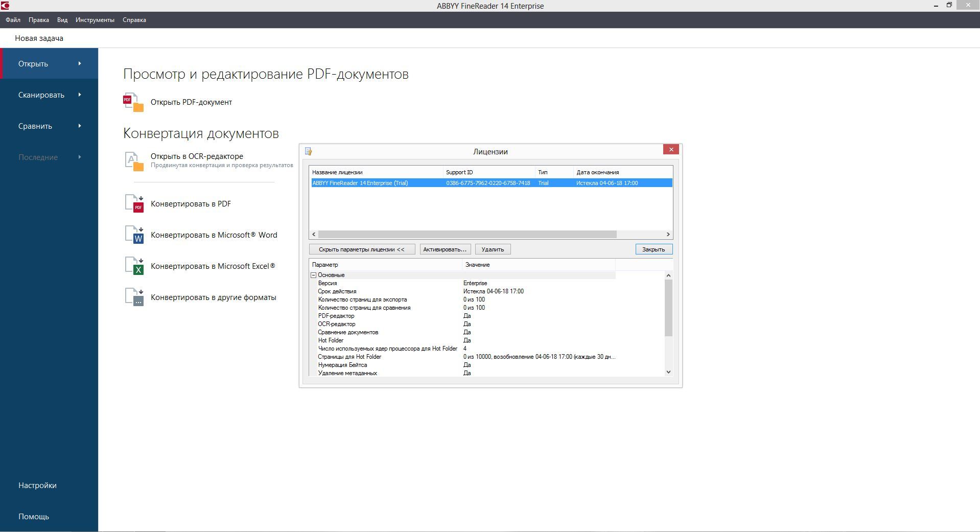Image resolution: width=980 pixels, height=532 pixels.
Task: Expand the Сканировать sidebar section
Action: 50,95
